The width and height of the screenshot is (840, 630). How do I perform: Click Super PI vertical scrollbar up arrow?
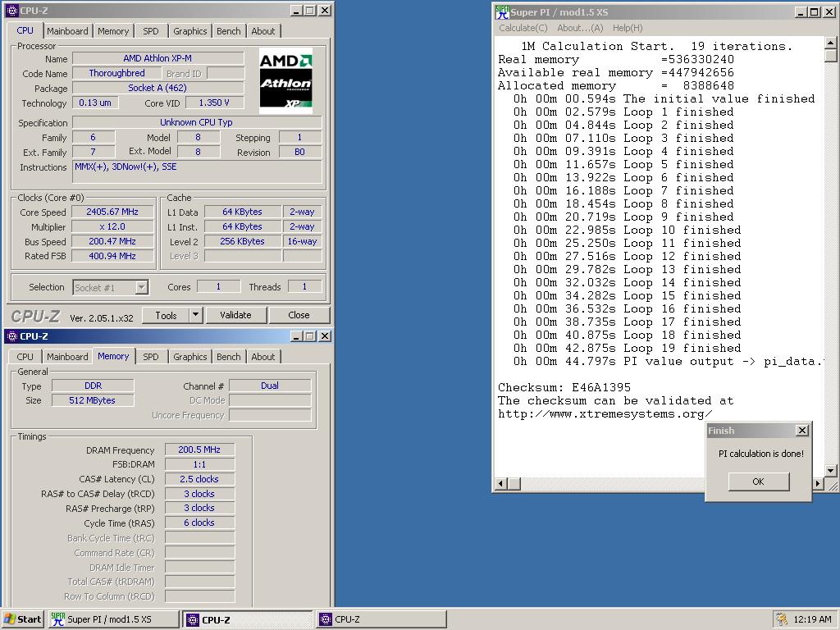point(830,43)
